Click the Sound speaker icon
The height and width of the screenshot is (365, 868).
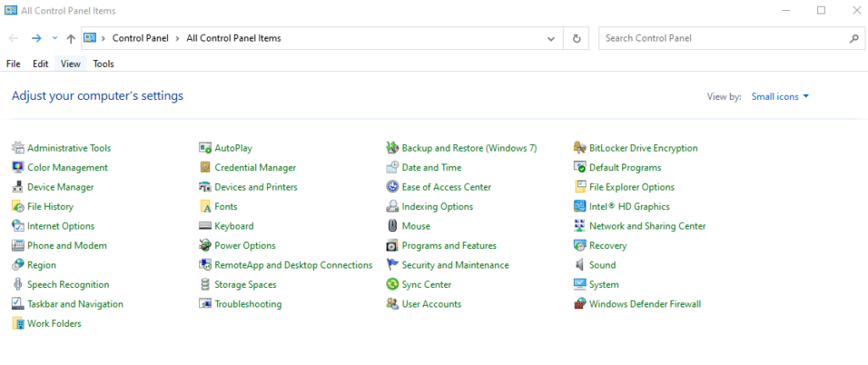click(x=581, y=265)
